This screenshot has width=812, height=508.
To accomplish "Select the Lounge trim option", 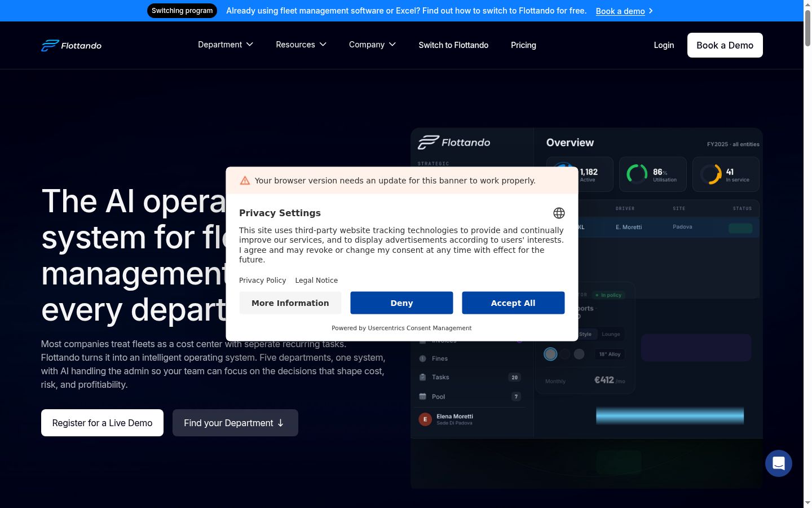I will (611, 334).
